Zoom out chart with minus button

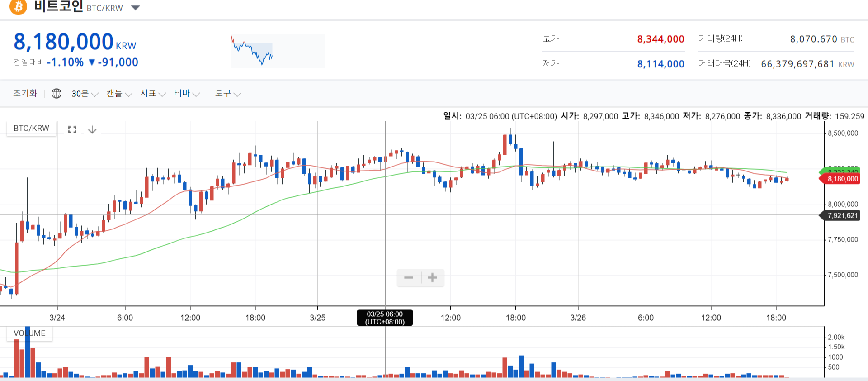point(409,277)
